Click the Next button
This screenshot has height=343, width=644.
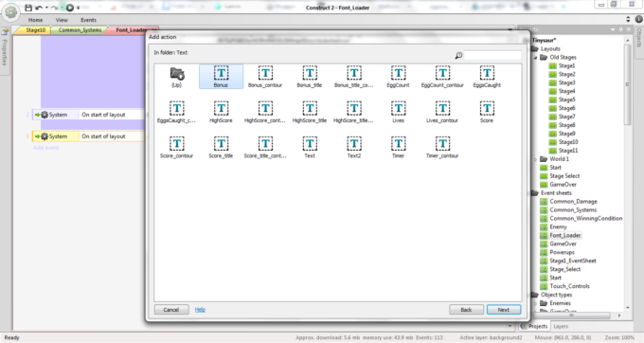(504, 310)
